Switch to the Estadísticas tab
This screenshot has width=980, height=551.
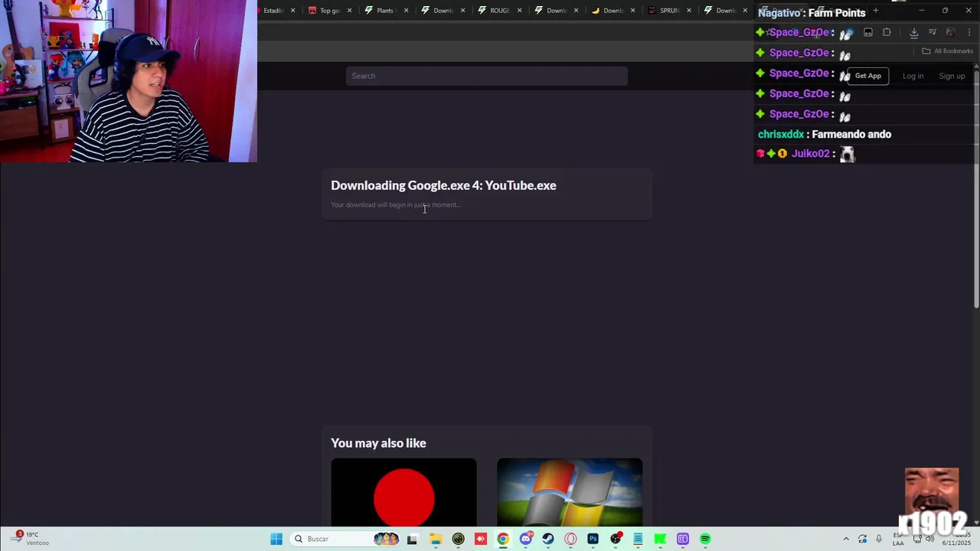273,11
